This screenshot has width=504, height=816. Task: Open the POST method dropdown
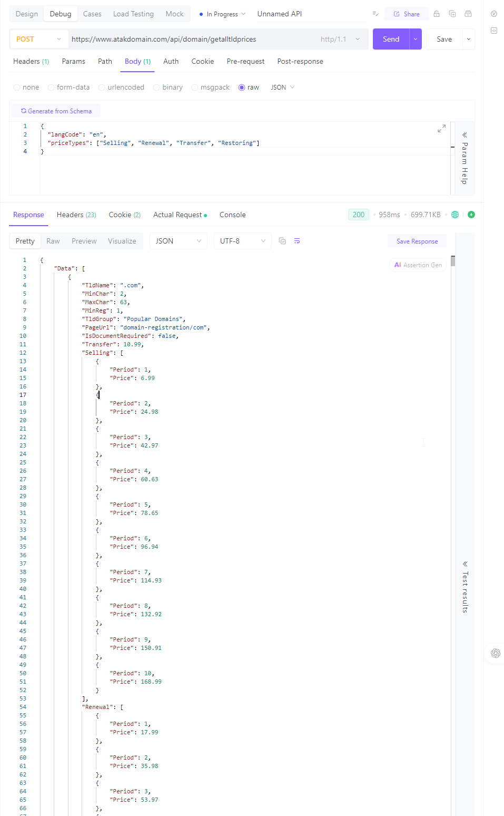[38, 39]
